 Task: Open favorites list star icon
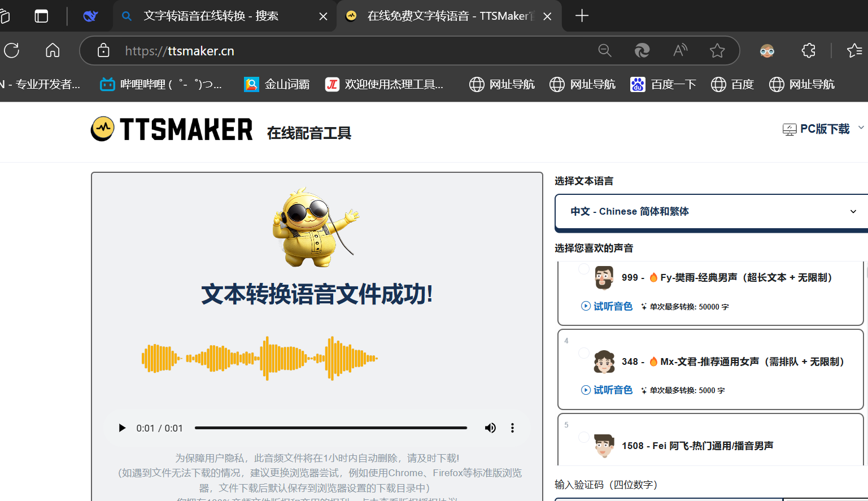coord(854,51)
